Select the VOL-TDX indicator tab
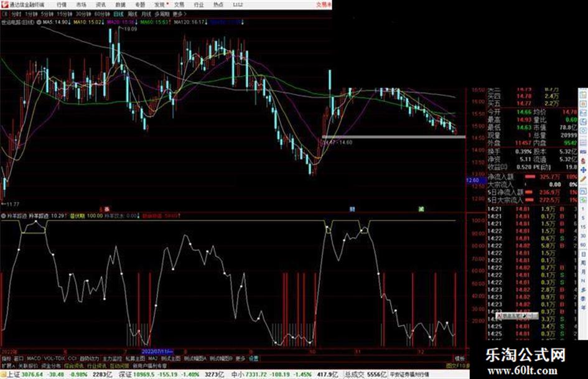This screenshot has height=379, width=588. pyautogui.click(x=55, y=358)
